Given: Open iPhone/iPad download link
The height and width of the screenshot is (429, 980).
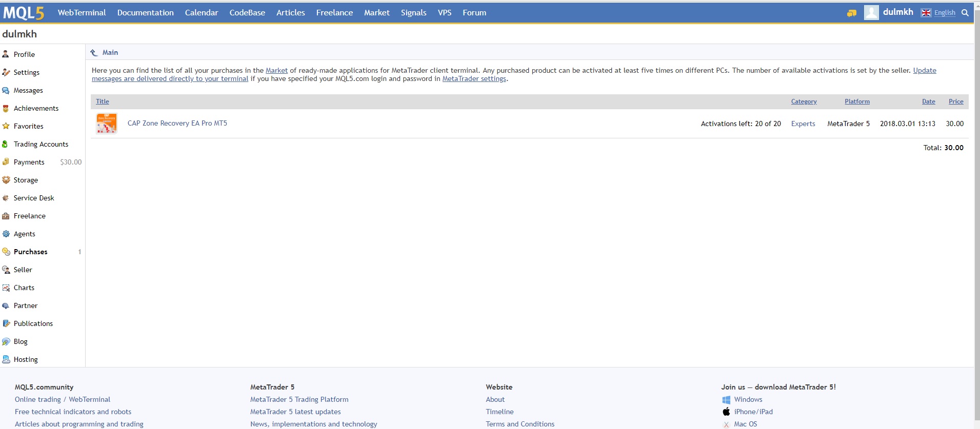Looking at the screenshot, I should pos(753,412).
